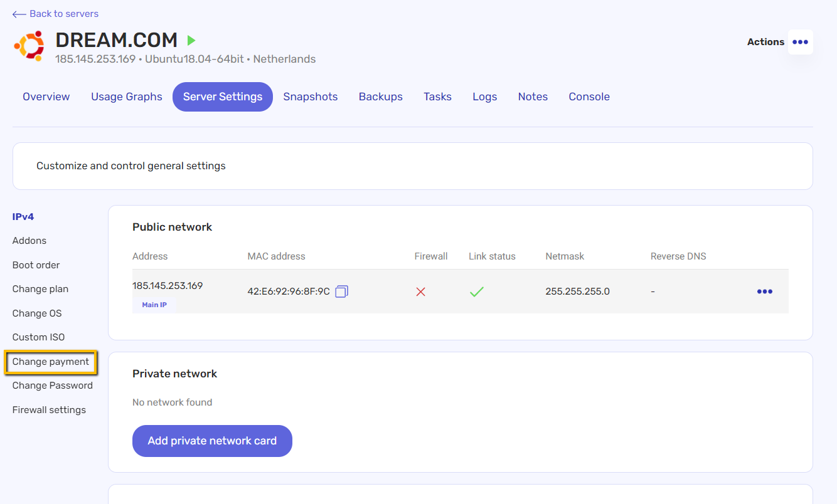Open row options menu for 185.145.253.169
This screenshot has width=837, height=504.
tap(764, 291)
